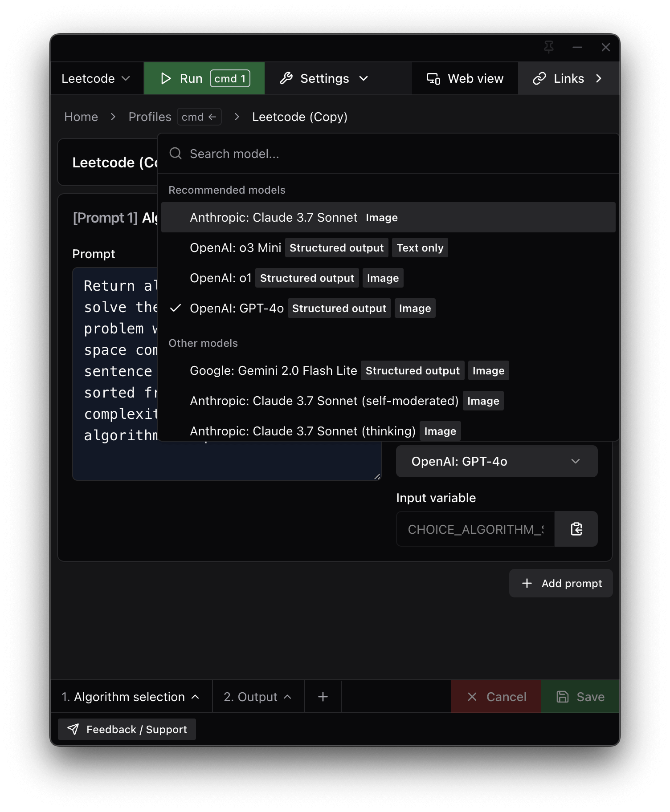The height and width of the screenshot is (812, 670).
Task: Click the Web view device icon
Action: tap(433, 79)
